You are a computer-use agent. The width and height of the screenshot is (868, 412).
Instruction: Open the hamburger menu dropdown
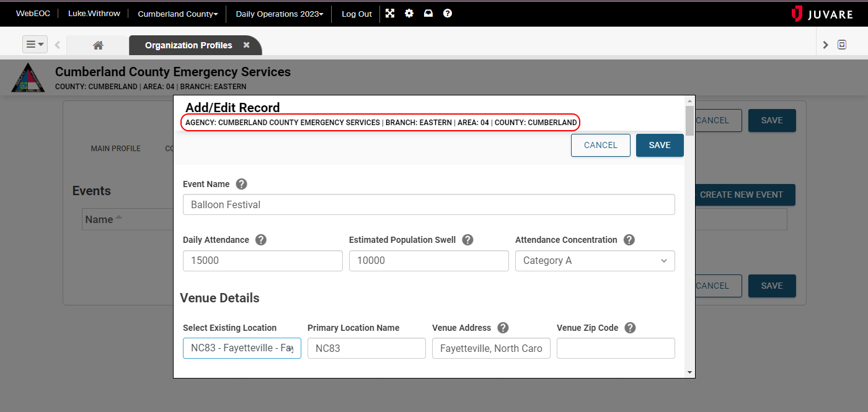click(35, 44)
